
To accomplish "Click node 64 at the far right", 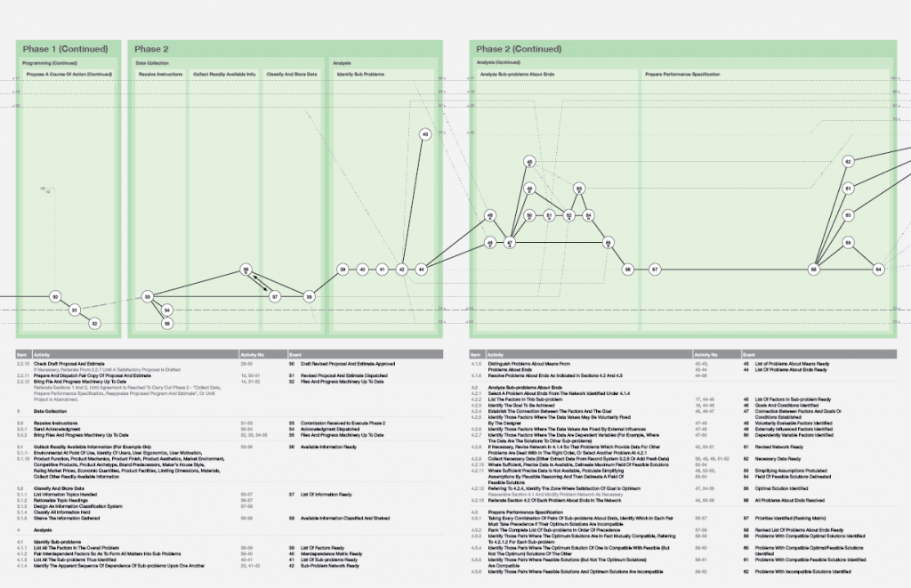I will click(x=878, y=269).
